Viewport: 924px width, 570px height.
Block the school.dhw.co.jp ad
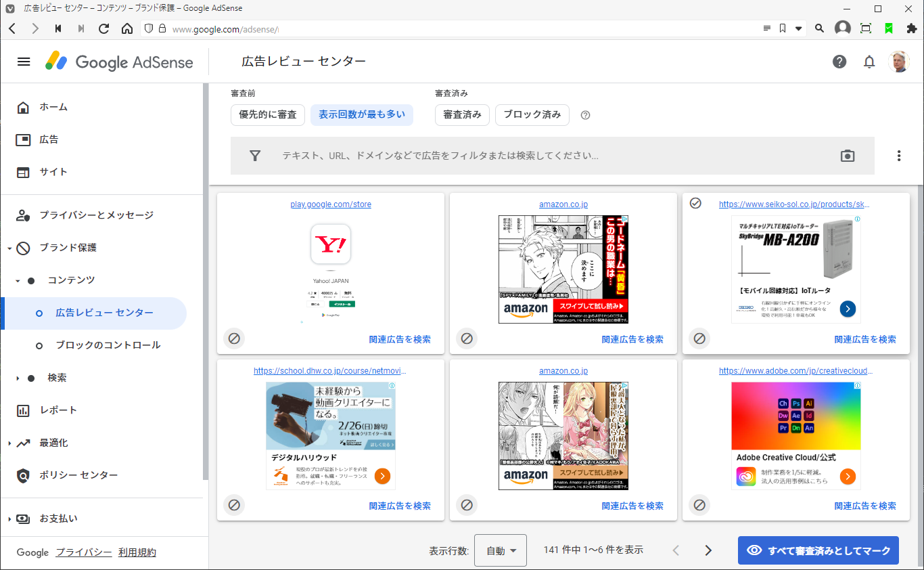[234, 505]
